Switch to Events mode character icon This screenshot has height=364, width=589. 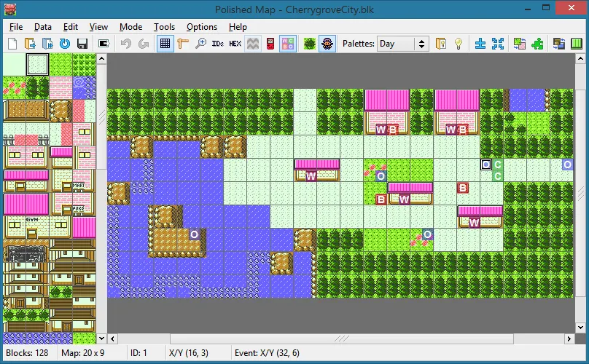327,44
